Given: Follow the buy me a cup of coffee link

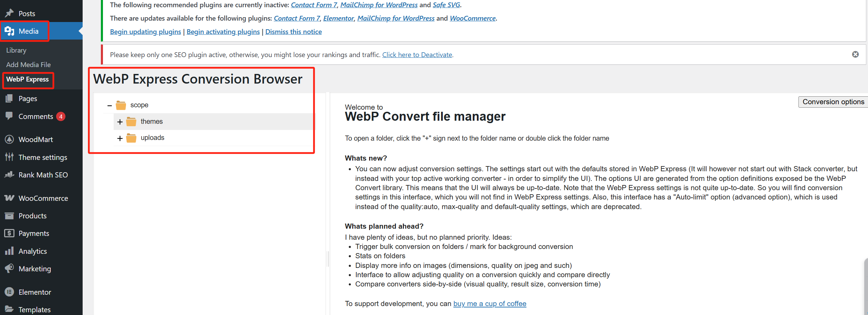Looking at the screenshot, I should coord(490,304).
